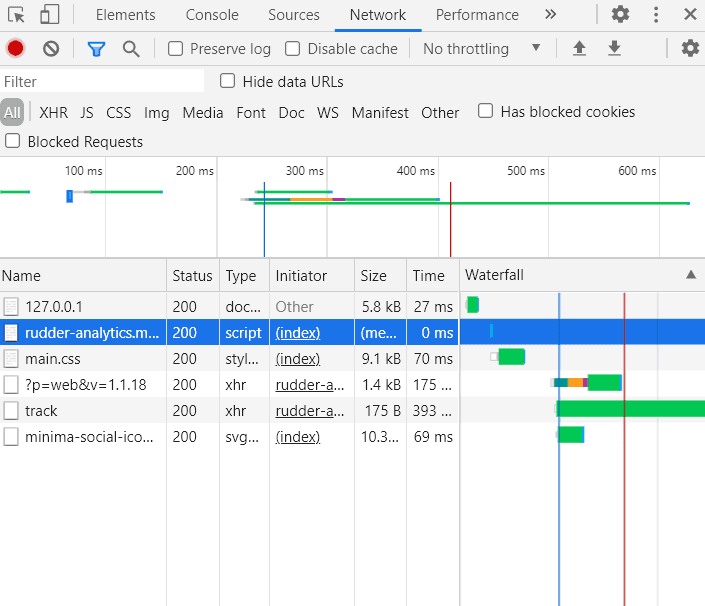Open the Sources tab
The width and height of the screenshot is (705, 606).
click(x=294, y=15)
